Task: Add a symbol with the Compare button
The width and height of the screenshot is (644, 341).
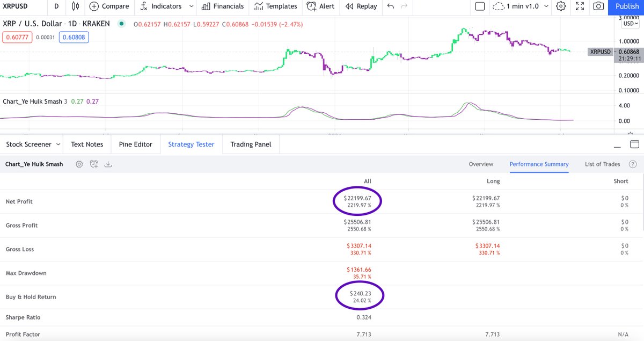Action: tap(109, 6)
